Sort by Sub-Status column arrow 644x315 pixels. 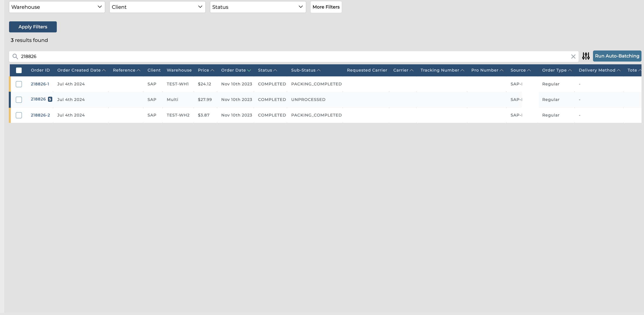(319, 70)
